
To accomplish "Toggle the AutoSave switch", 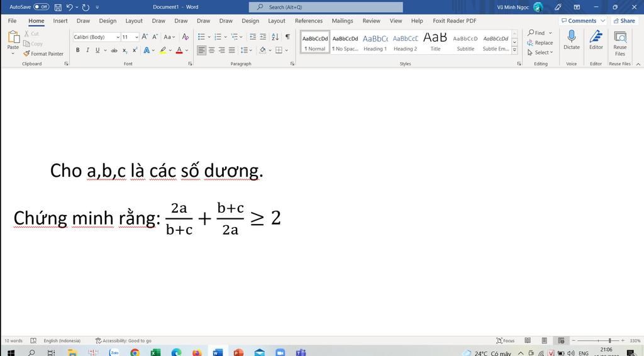I will coord(41,7).
